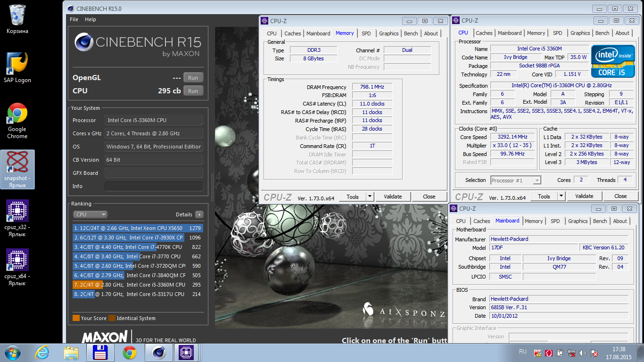The height and width of the screenshot is (362, 644).
Task: Click the Intel Core i5 logo badge
Action: (x=613, y=61)
